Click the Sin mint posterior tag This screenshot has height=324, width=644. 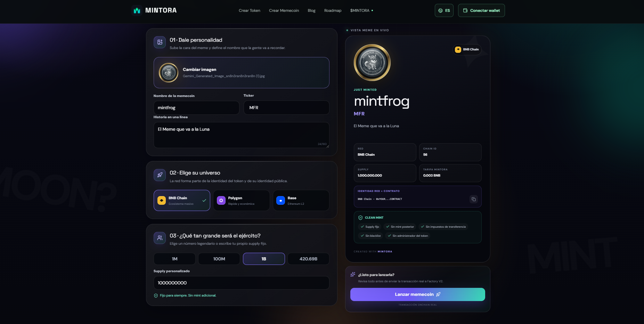tap(400, 227)
